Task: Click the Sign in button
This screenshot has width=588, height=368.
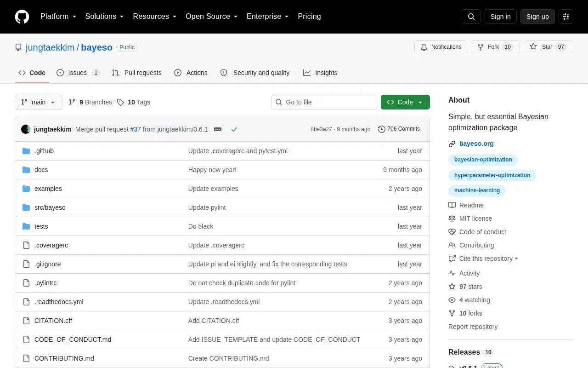Action: pyautogui.click(x=500, y=17)
